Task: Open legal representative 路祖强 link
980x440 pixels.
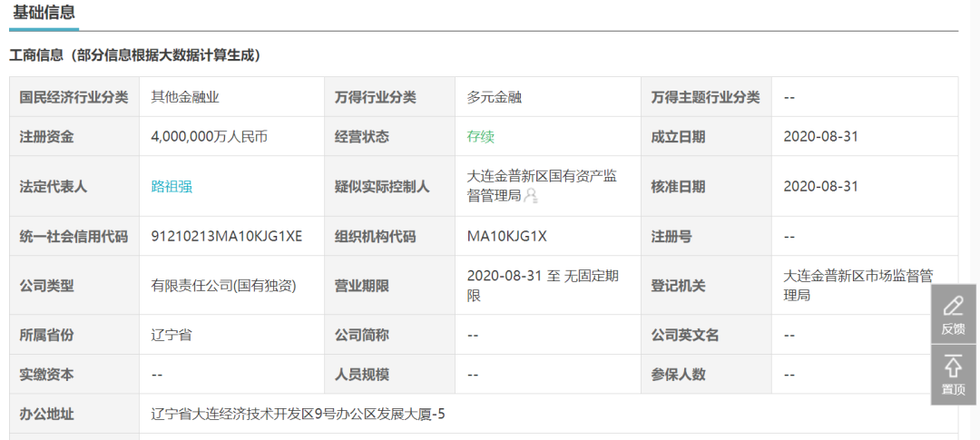Action: coord(171,187)
